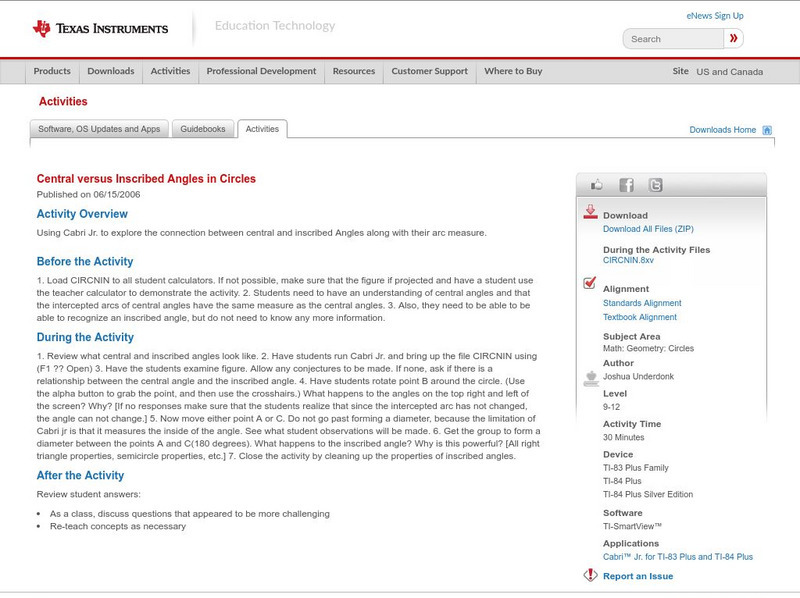Open the Where to Buy menu

pos(513,71)
